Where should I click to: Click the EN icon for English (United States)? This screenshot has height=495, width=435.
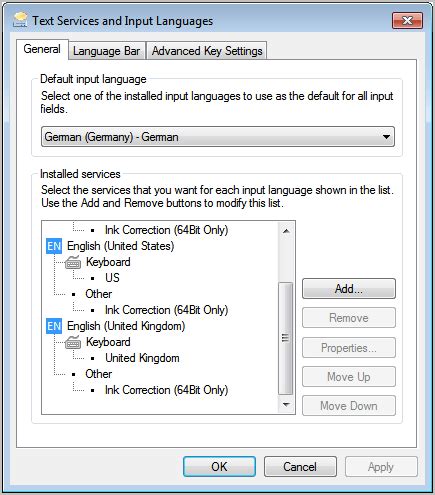54,246
